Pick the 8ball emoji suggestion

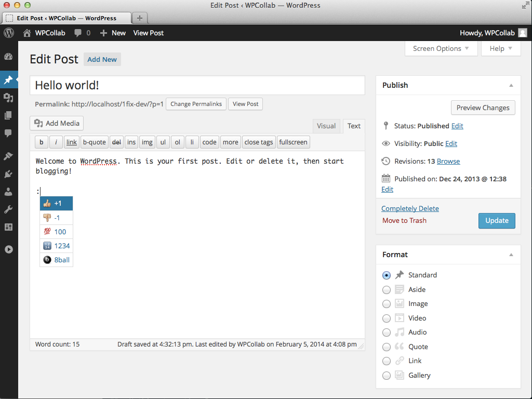[56, 260]
